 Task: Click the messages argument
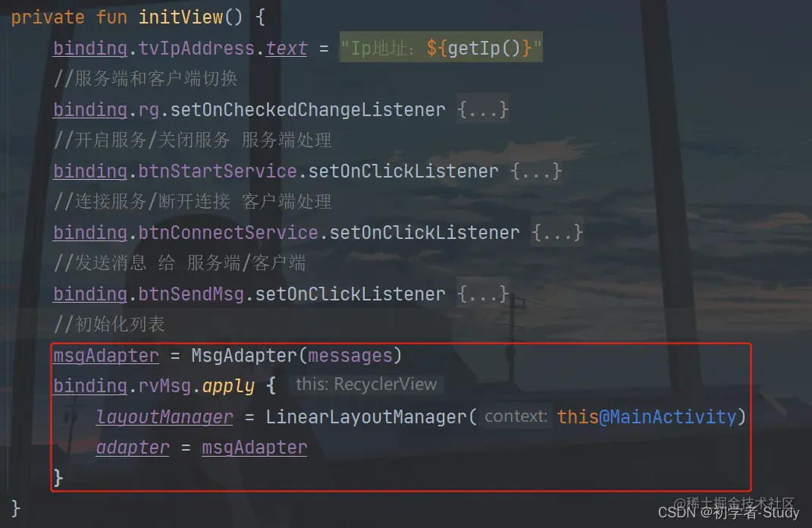pyautogui.click(x=350, y=356)
